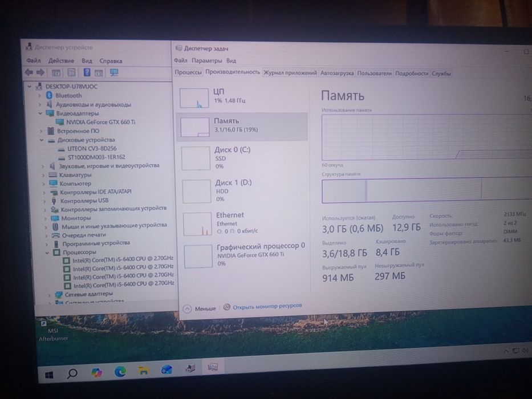Select the Диск 0 (C:) SSD item

point(243,158)
